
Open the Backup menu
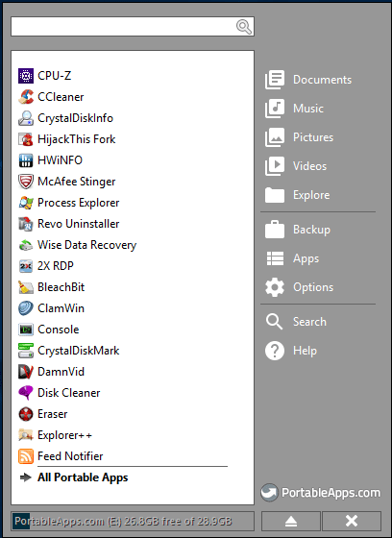[297, 230]
